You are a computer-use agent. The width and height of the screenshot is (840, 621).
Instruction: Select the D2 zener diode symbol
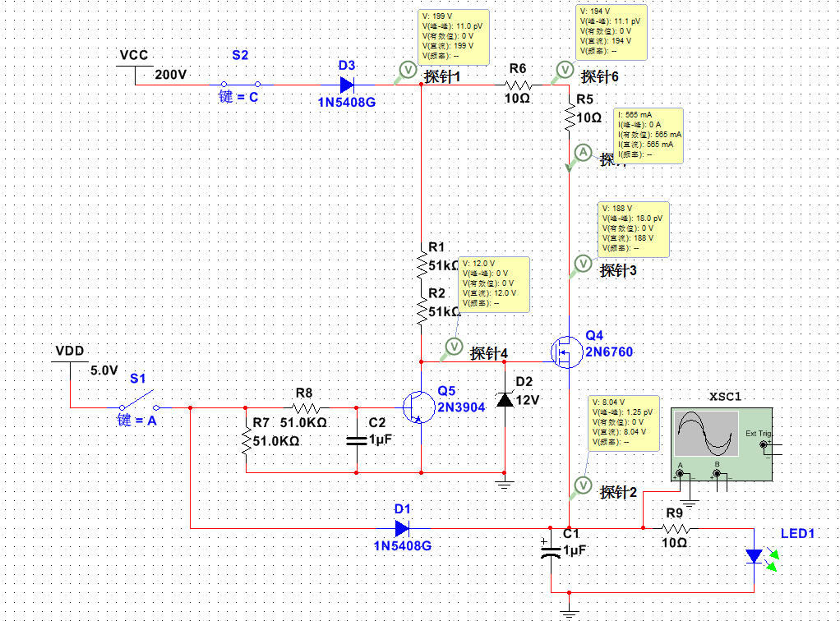pyautogui.click(x=505, y=399)
